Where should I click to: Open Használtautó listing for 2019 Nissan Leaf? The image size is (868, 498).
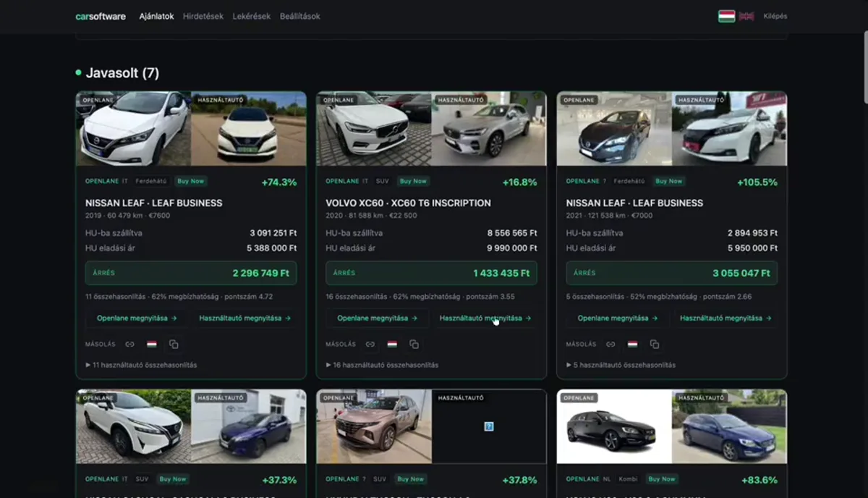pyautogui.click(x=244, y=318)
